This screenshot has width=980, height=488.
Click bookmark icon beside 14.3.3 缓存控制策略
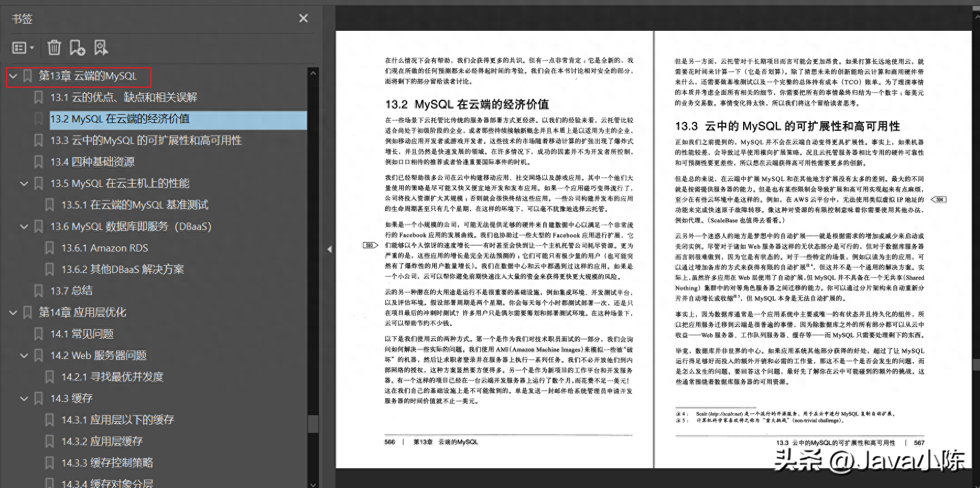point(50,463)
